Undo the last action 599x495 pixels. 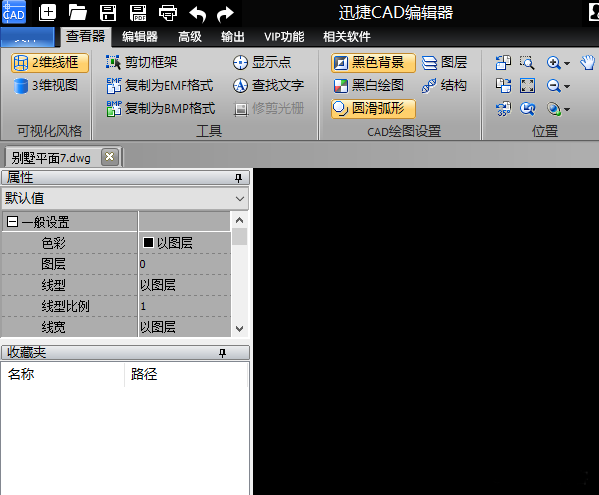coord(198,14)
